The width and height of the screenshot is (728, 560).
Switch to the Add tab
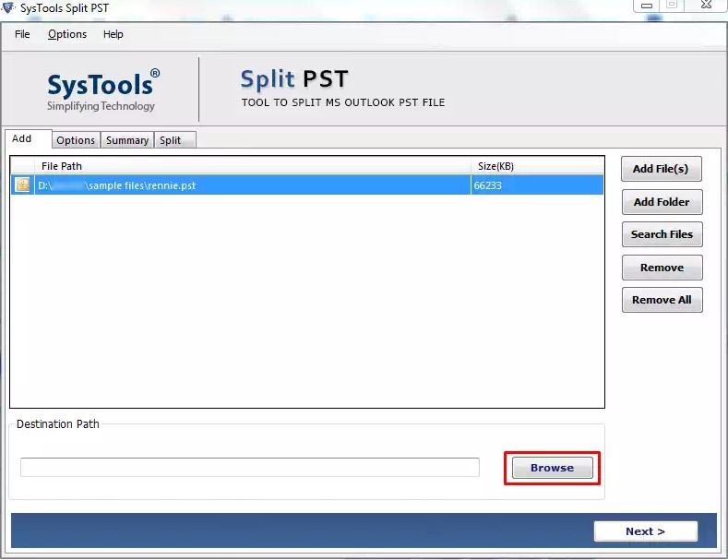pyautogui.click(x=28, y=138)
